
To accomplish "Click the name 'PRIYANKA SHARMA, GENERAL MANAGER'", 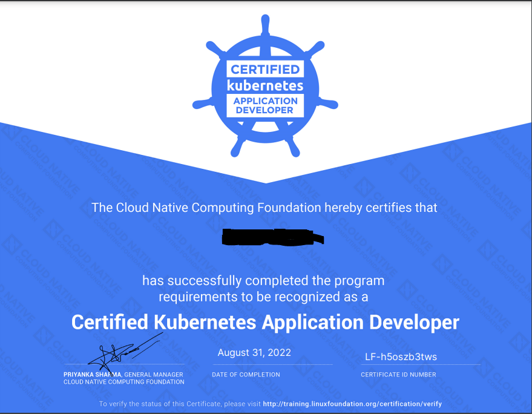I will click(123, 375).
